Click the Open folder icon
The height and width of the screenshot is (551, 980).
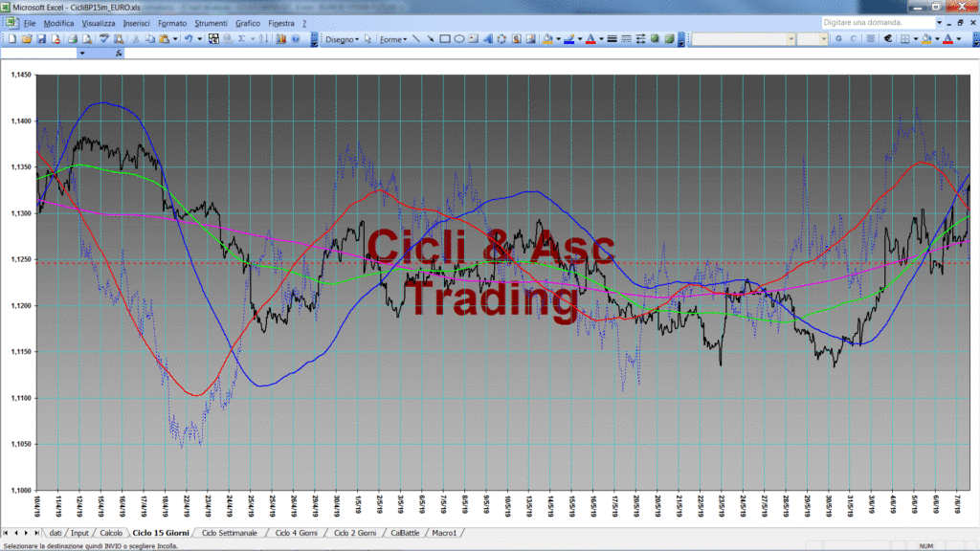coord(27,39)
